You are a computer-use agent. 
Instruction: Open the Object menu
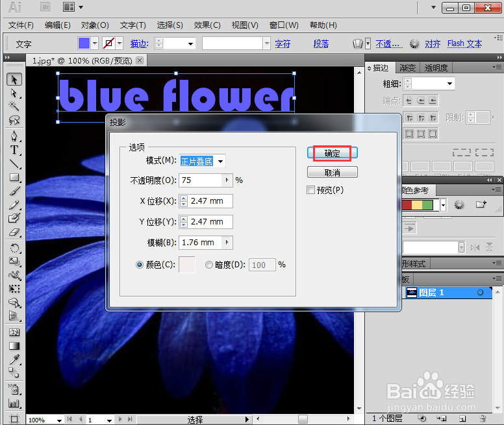click(x=95, y=25)
